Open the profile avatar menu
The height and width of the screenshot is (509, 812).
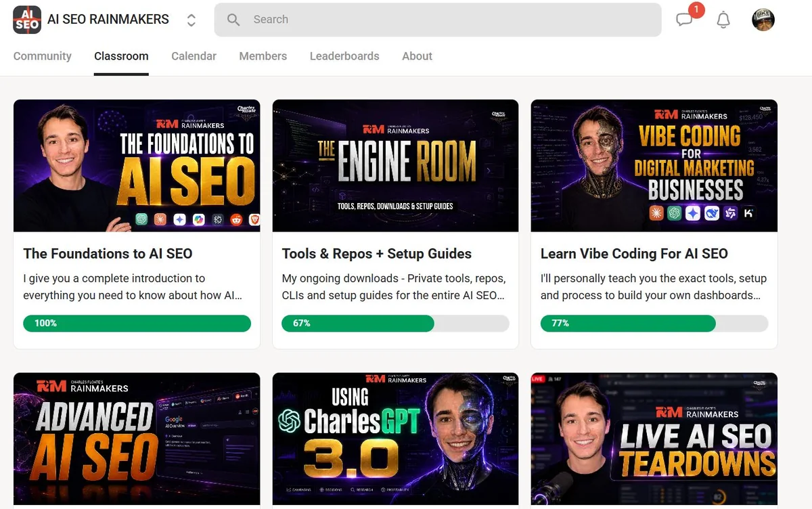click(x=763, y=20)
